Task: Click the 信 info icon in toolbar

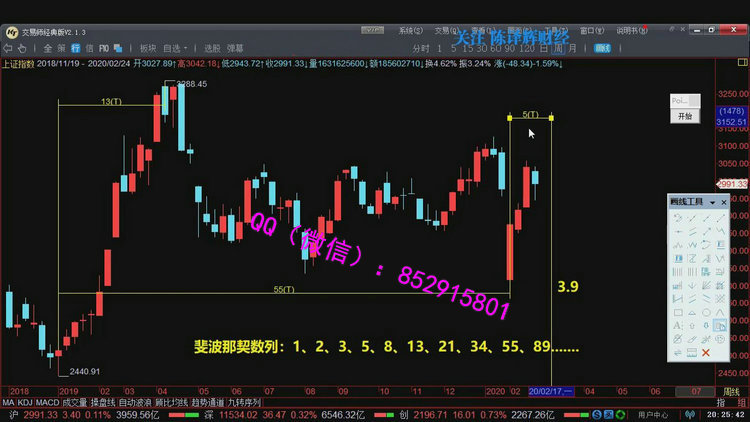Action: coord(89,47)
